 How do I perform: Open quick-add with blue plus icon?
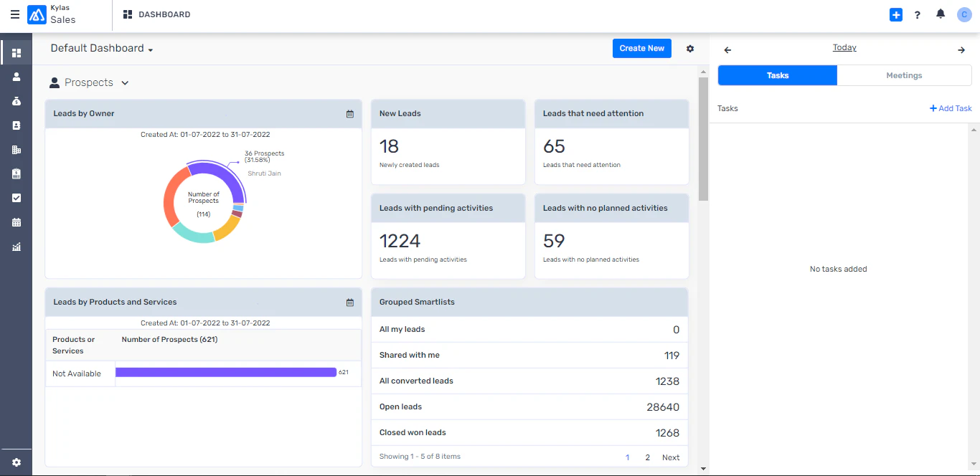895,14
